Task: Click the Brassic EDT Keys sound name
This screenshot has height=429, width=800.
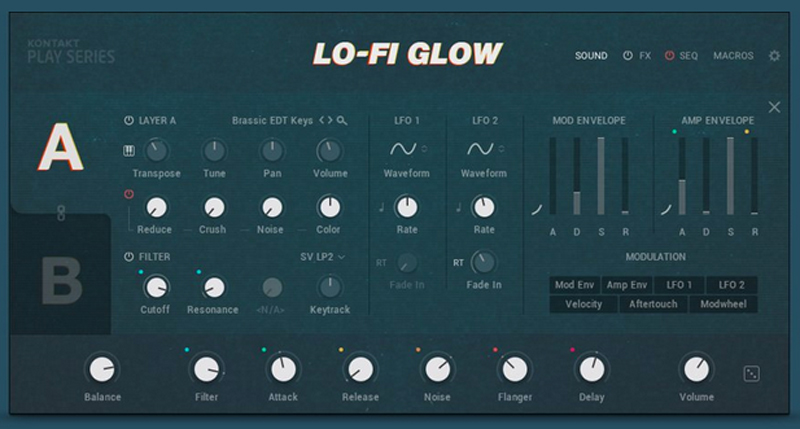Action: (272, 120)
